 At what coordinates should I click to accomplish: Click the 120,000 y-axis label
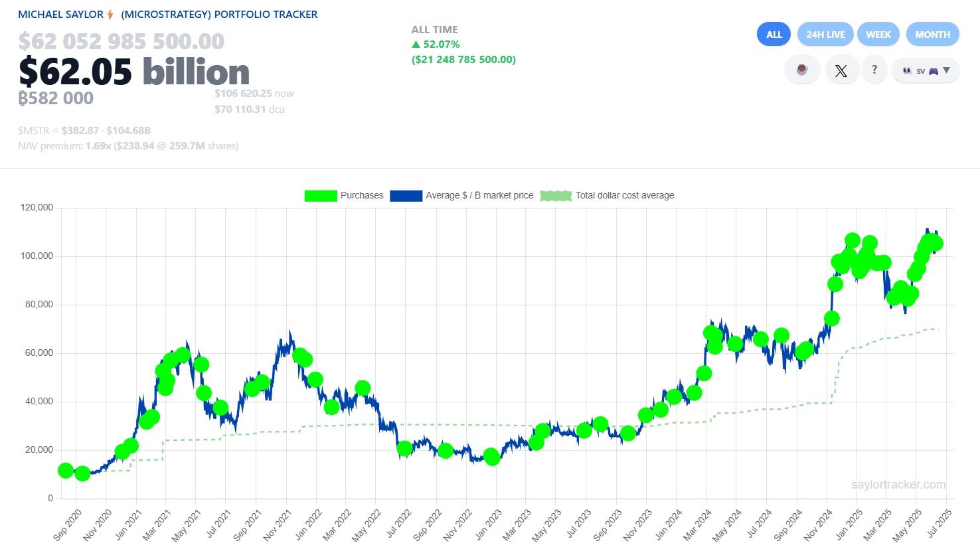pos(37,208)
